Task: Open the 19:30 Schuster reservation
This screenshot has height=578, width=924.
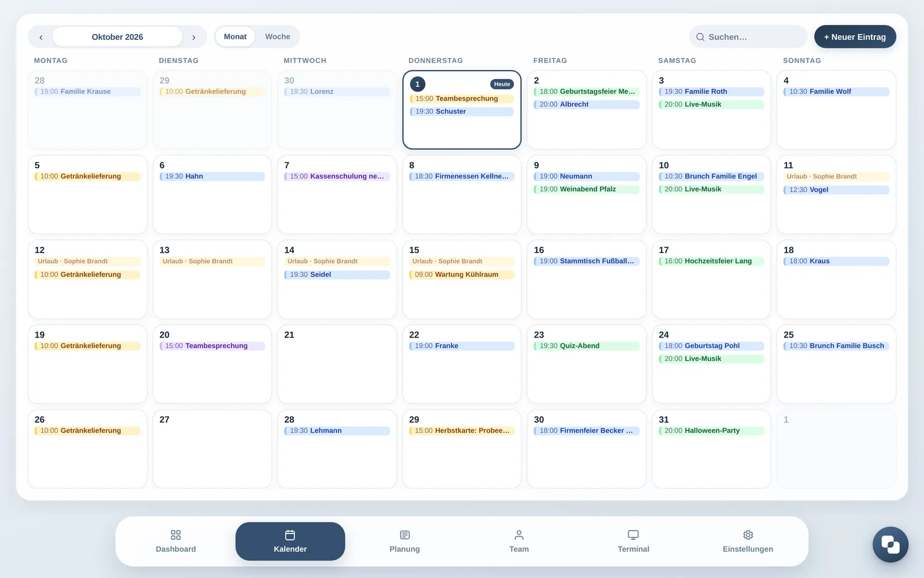Action: [462, 112]
